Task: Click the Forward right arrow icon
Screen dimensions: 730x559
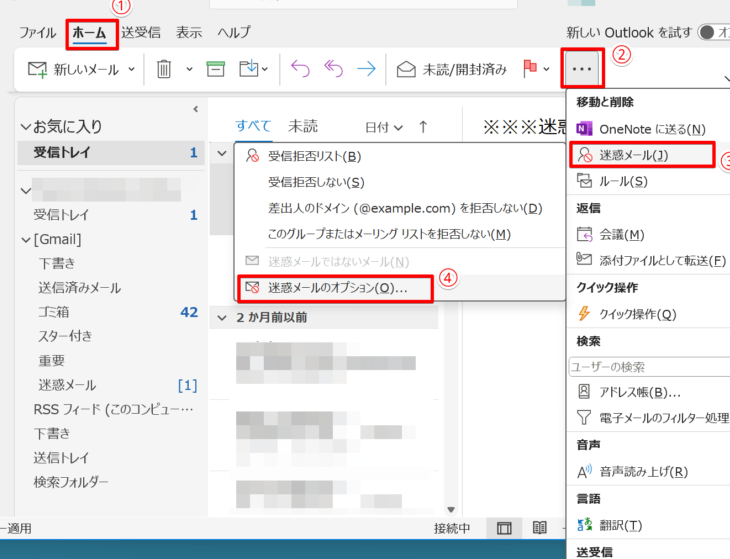Action: (x=366, y=69)
